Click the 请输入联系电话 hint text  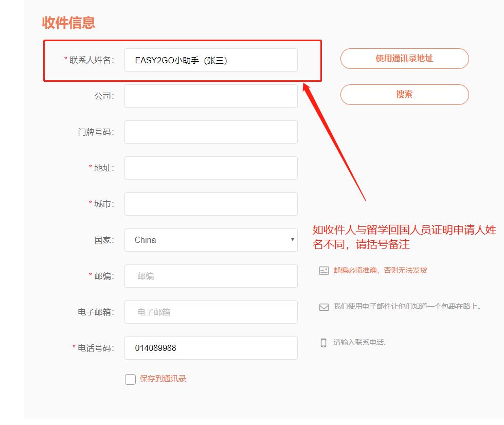tap(361, 342)
